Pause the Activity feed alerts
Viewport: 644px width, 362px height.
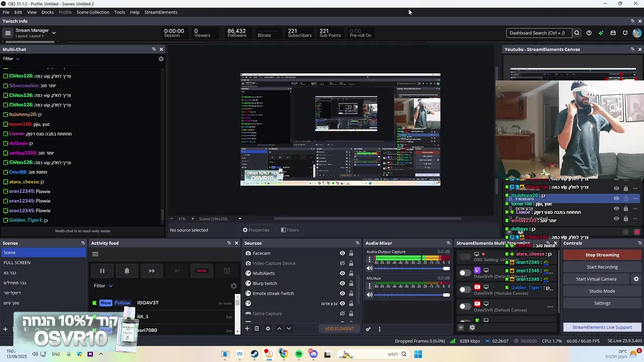(102, 271)
